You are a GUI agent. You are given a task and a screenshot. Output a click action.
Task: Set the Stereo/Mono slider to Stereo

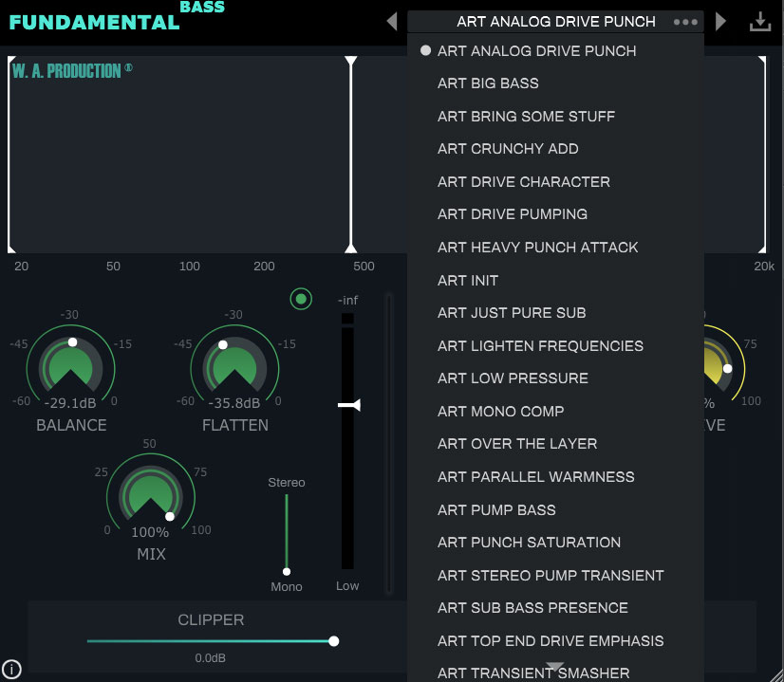pyautogui.click(x=286, y=498)
